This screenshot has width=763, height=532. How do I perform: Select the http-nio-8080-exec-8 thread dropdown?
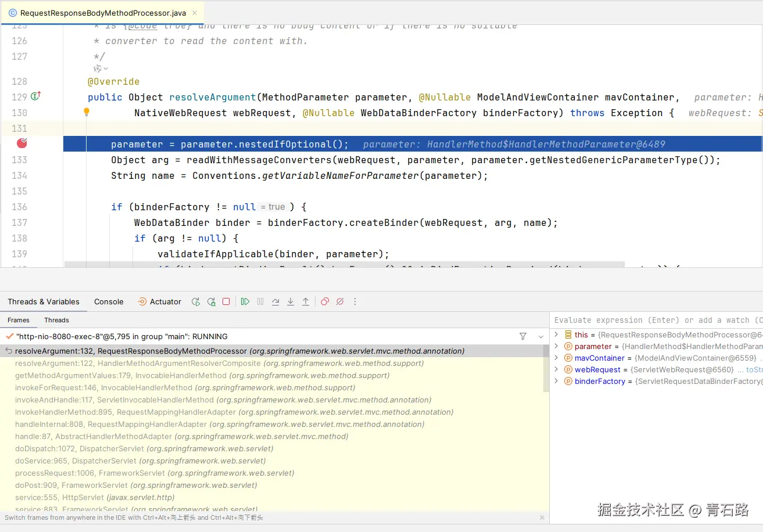coord(274,336)
